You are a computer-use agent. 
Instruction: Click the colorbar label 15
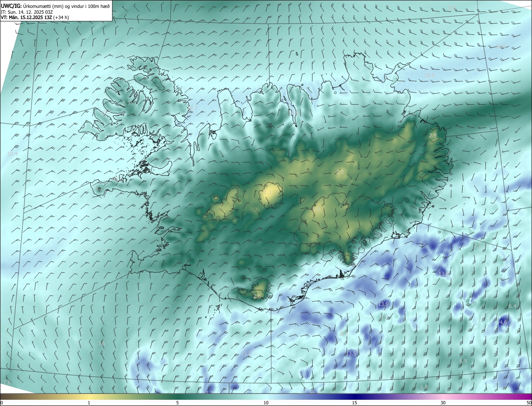click(x=355, y=403)
